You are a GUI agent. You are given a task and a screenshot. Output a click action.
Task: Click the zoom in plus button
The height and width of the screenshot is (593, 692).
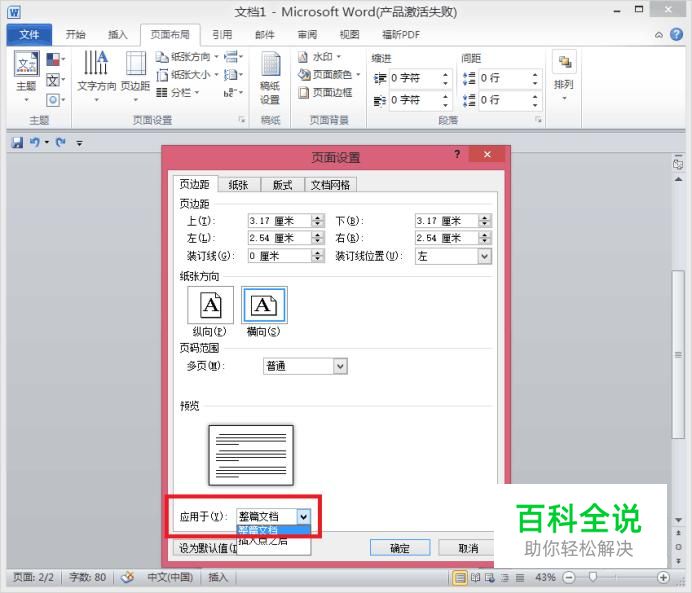pos(663,577)
